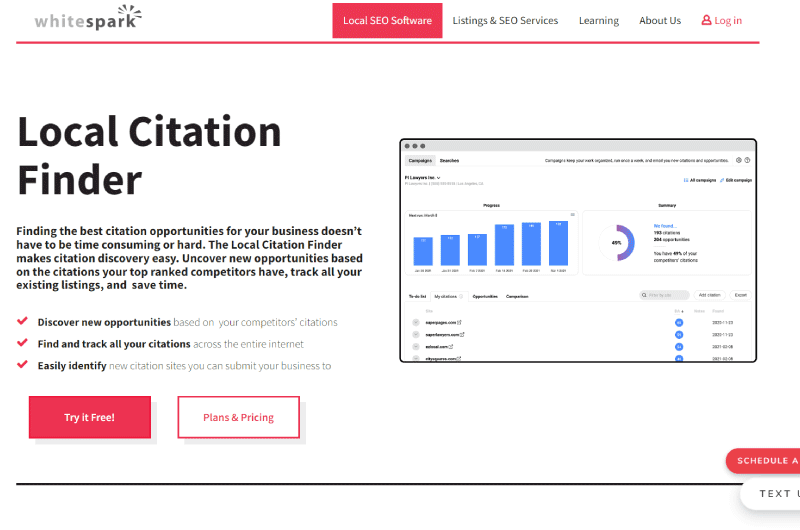The image size is (800, 530).
Task: Open Listings & SEO Services menu
Action: [505, 20]
